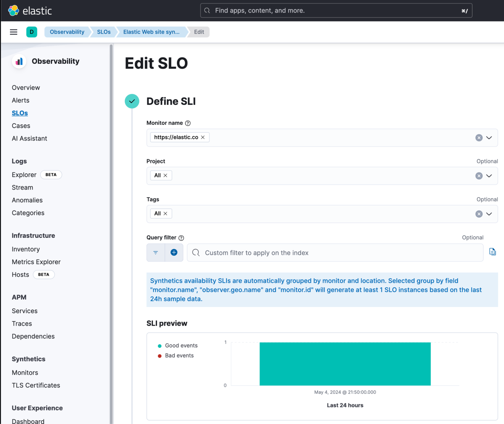Open saved queries via the document icon
504x424 pixels.
point(492,251)
